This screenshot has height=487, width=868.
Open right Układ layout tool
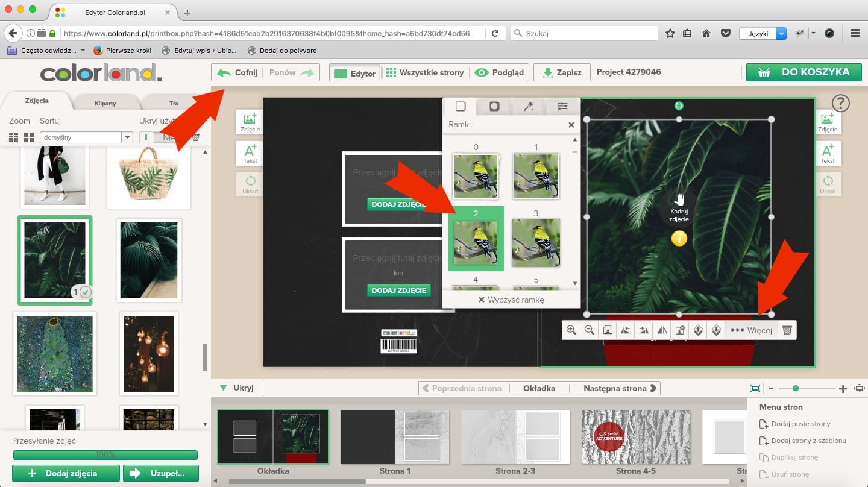point(828,184)
